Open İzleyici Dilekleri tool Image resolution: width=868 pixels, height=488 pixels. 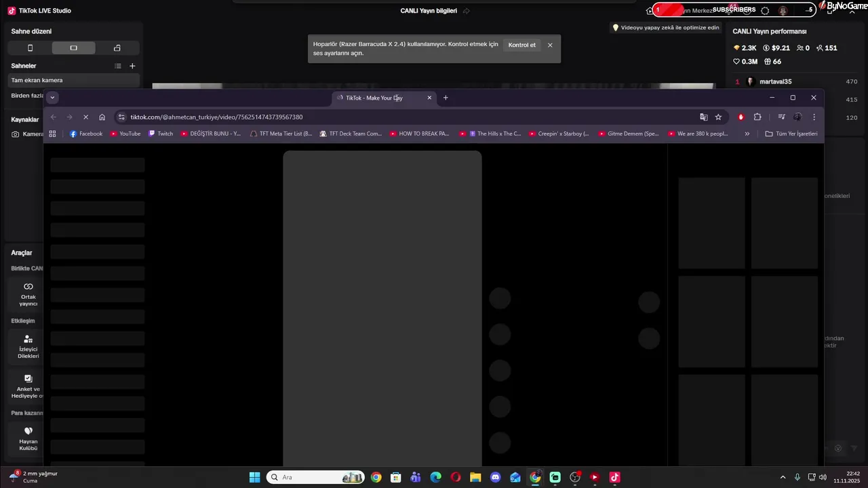(28, 347)
